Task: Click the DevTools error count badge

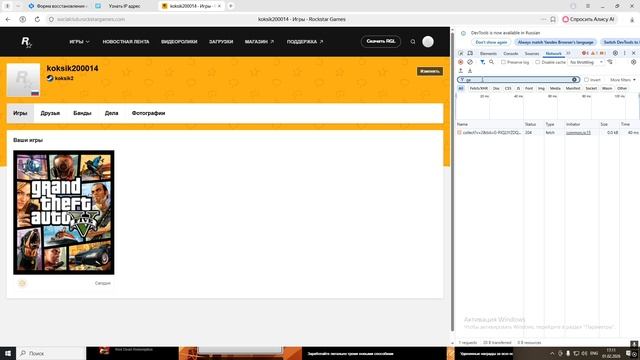Action: pyautogui.click(x=585, y=53)
